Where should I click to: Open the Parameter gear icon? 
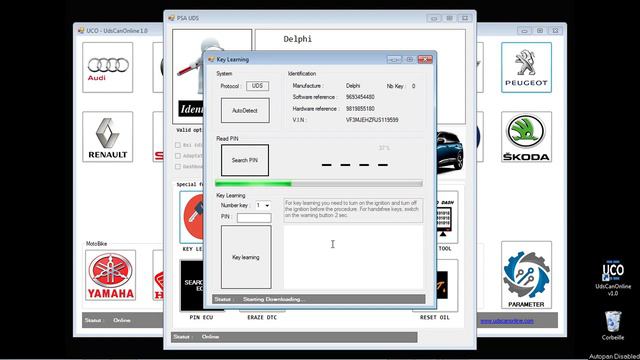coord(526,275)
